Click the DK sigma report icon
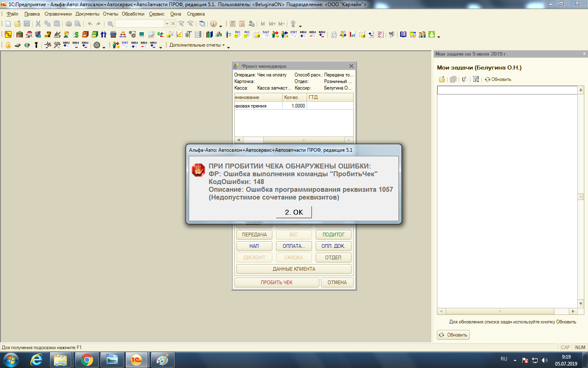The height and width of the screenshot is (368, 588). (x=381, y=34)
